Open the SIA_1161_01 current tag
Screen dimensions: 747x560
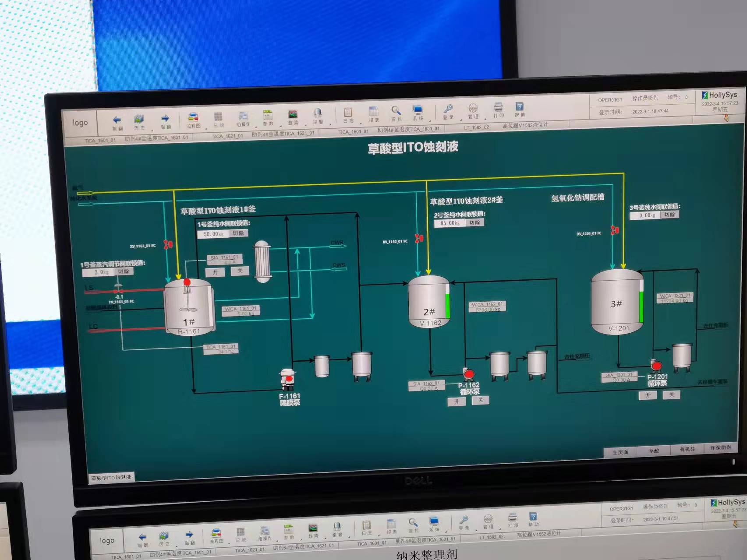[224, 260]
